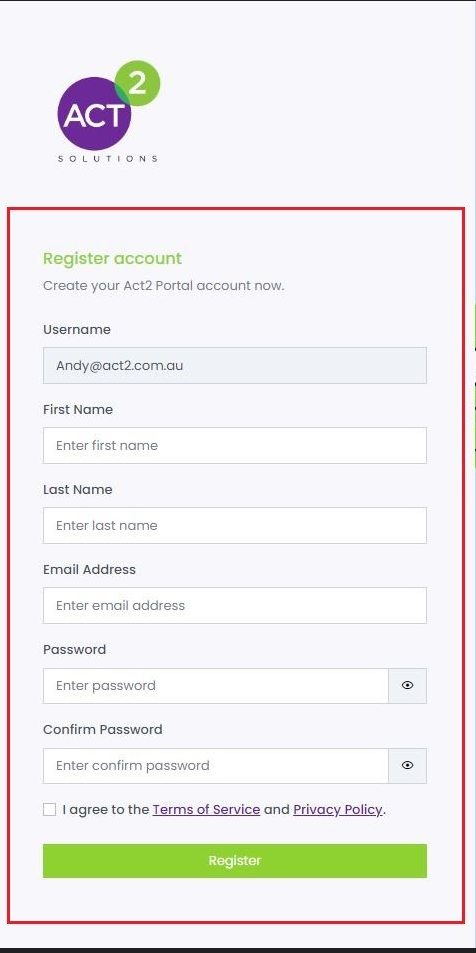This screenshot has width=476, height=953.
Task: Click the Register account heading
Action: pyautogui.click(x=112, y=258)
